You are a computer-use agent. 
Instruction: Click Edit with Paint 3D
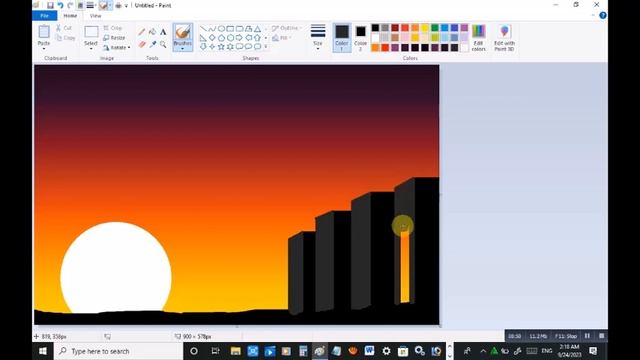click(504, 38)
